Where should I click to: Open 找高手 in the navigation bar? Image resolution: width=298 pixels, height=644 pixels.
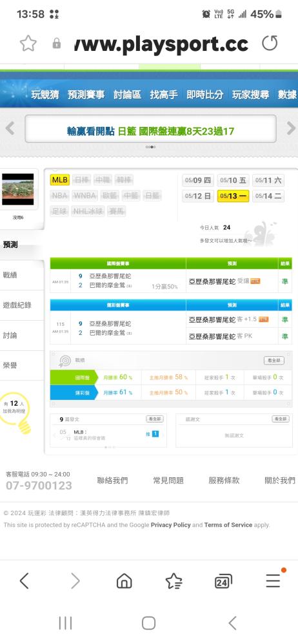click(x=164, y=95)
